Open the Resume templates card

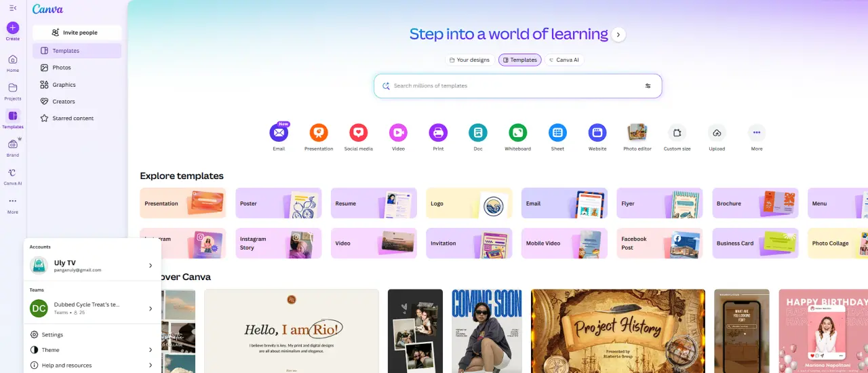tap(374, 203)
